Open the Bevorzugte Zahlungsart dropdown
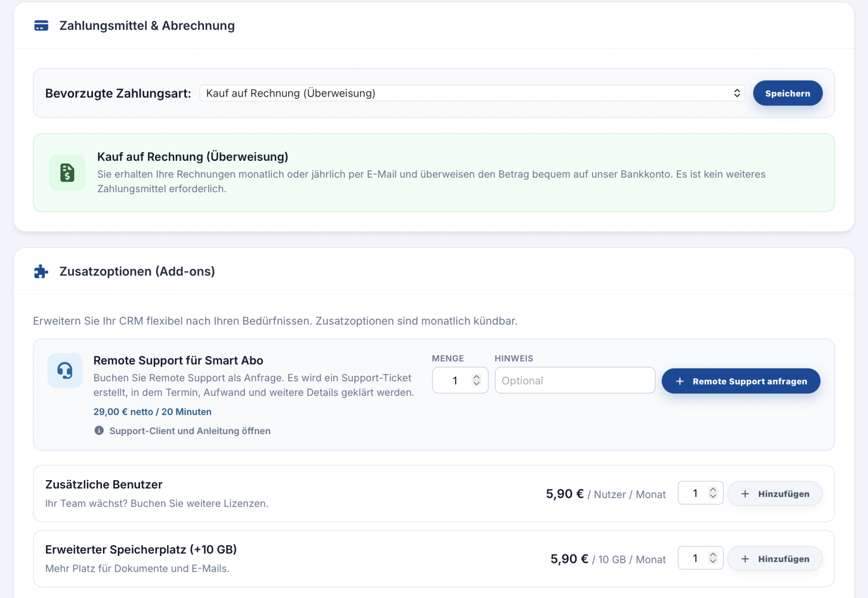This screenshot has width=868, height=598. (x=472, y=93)
